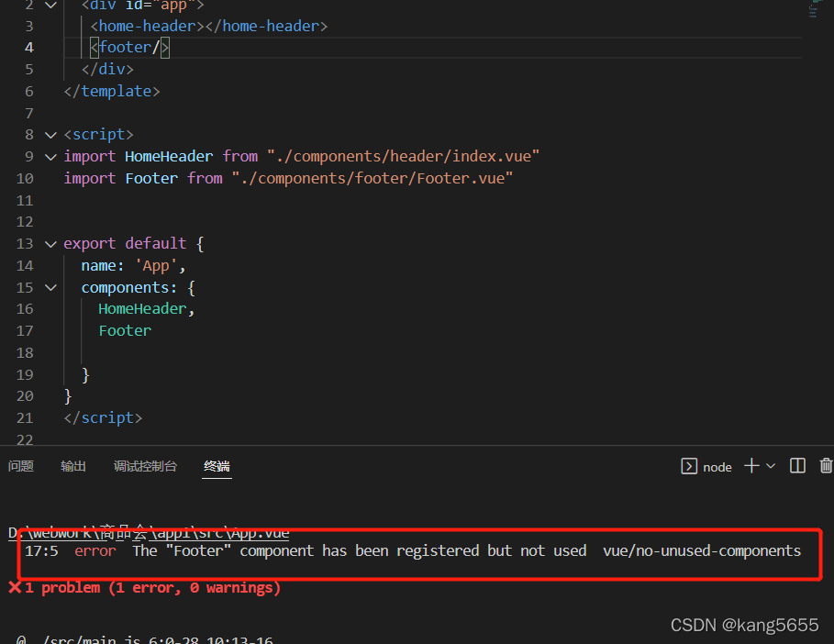Click the 17:5 error location in terminal

point(41,551)
